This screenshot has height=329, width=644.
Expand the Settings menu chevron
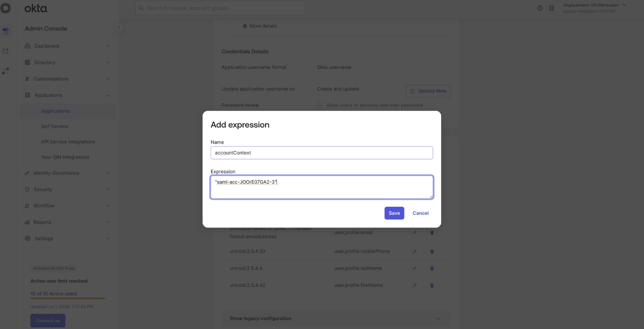[108, 239]
